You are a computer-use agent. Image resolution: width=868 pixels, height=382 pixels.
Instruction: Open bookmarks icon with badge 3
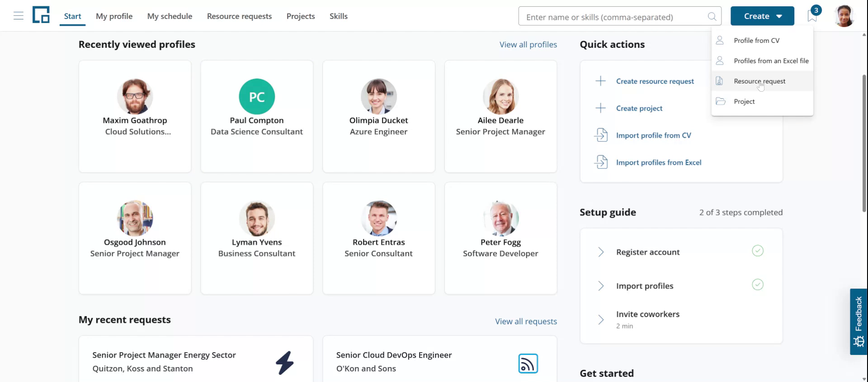[x=813, y=15]
